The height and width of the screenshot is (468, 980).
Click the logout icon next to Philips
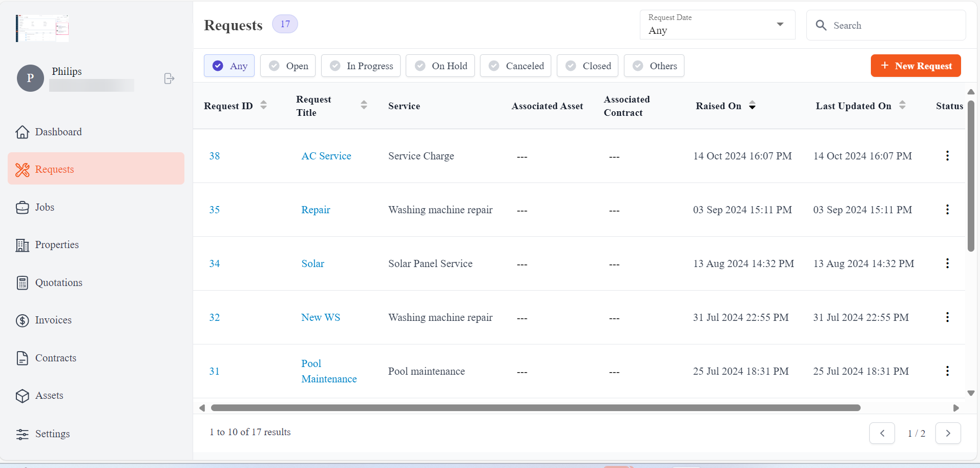[x=169, y=78]
